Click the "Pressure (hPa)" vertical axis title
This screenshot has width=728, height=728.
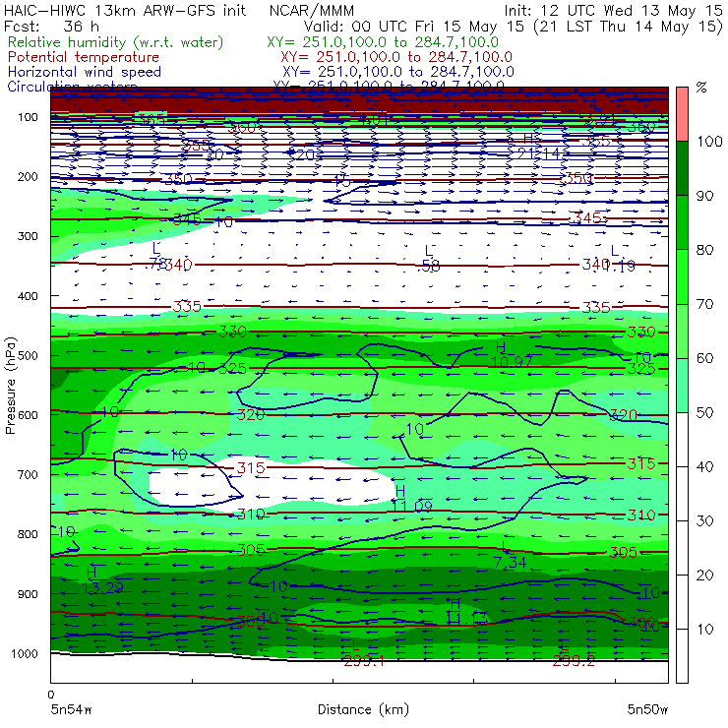click(11, 386)
